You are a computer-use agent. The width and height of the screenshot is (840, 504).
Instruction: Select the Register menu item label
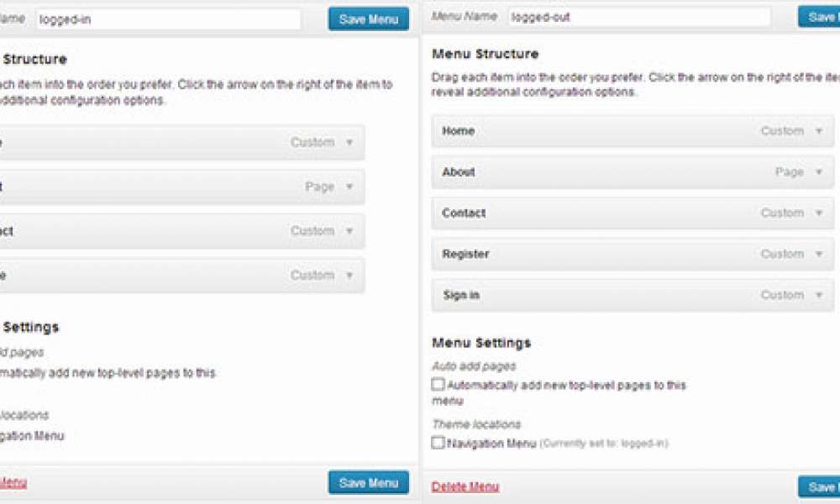tap(465, 255)
